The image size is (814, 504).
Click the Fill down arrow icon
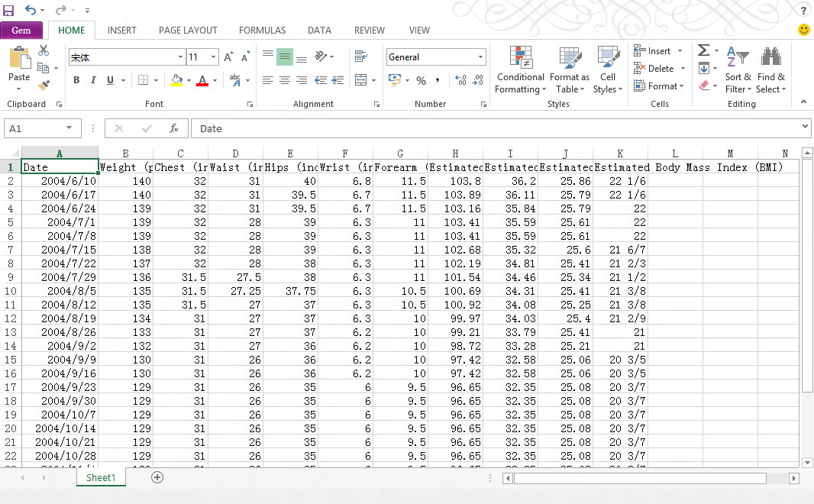point(704,68)
